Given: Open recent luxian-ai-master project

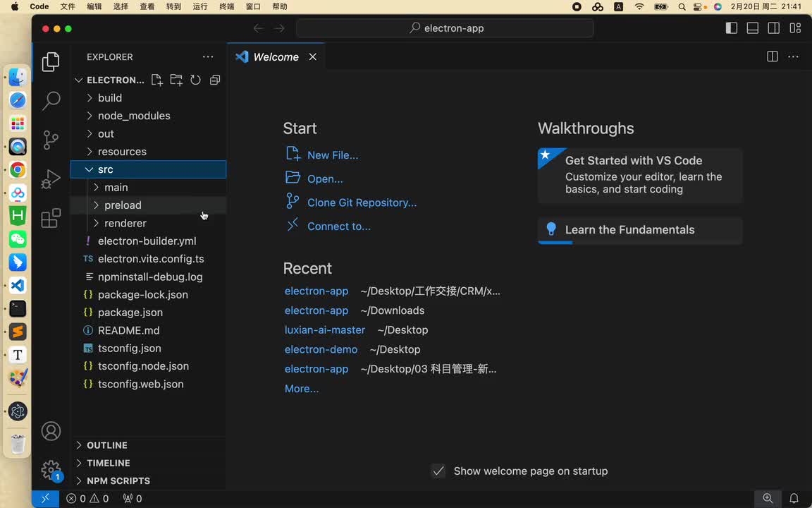Looking at the screenshot, I should (325, 329).
